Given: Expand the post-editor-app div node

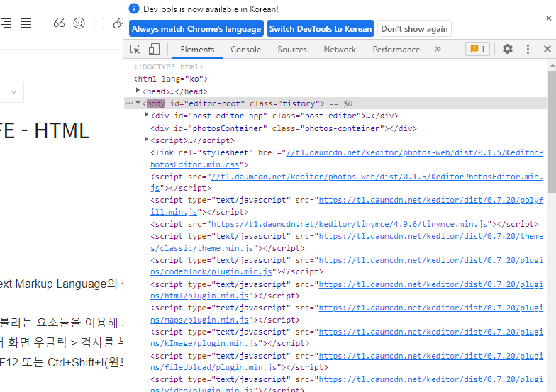Looking at the screenshot, I should pyautogui.click(x=146, y=115).
